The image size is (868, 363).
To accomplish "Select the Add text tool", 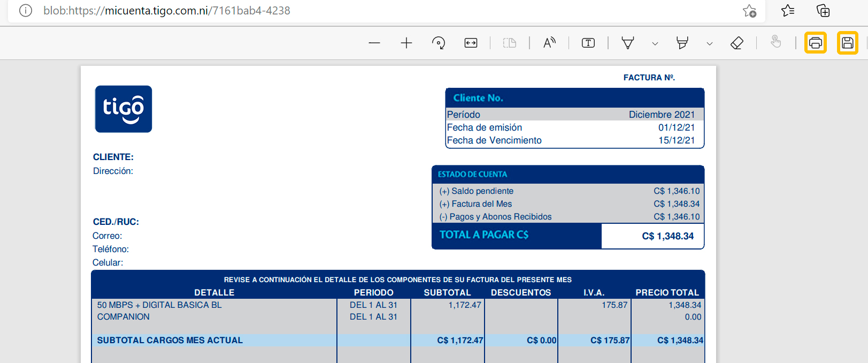I will click(588, 43).
